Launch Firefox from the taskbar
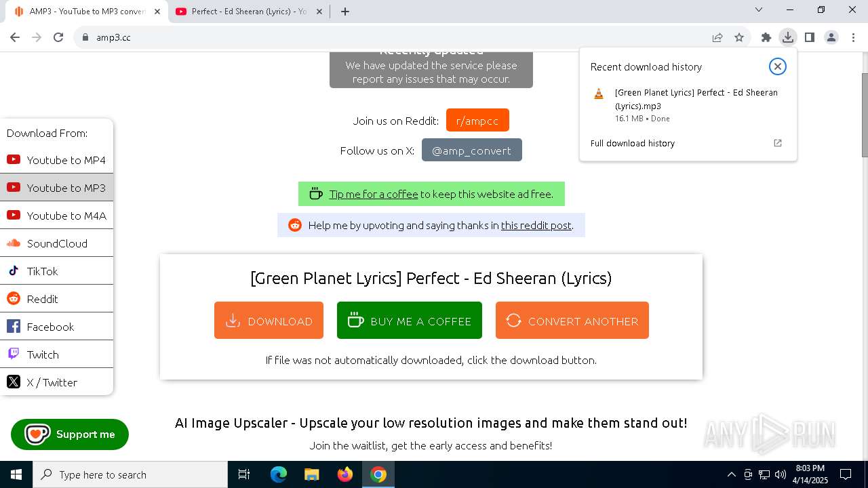The width and height of the screenshot is (868, 488). (x=345, y=474)
